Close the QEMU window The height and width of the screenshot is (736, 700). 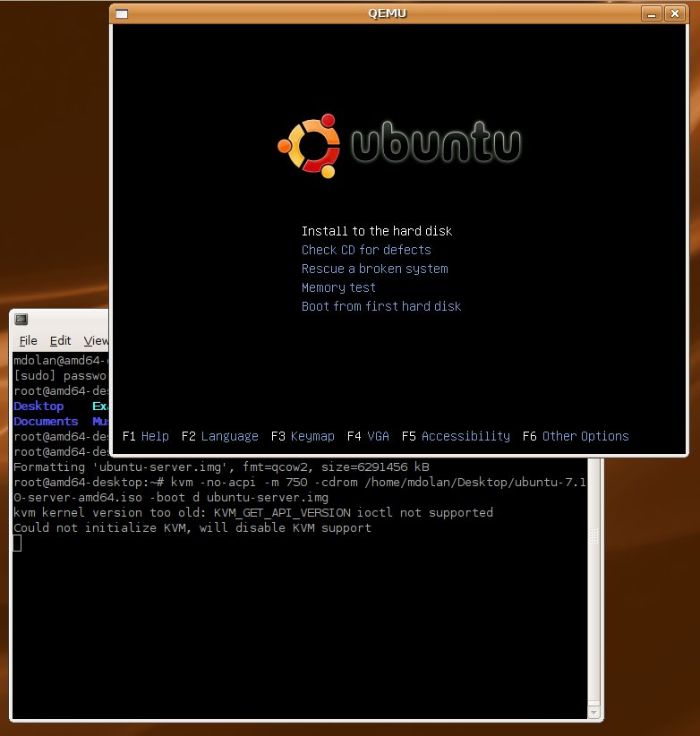675,14
